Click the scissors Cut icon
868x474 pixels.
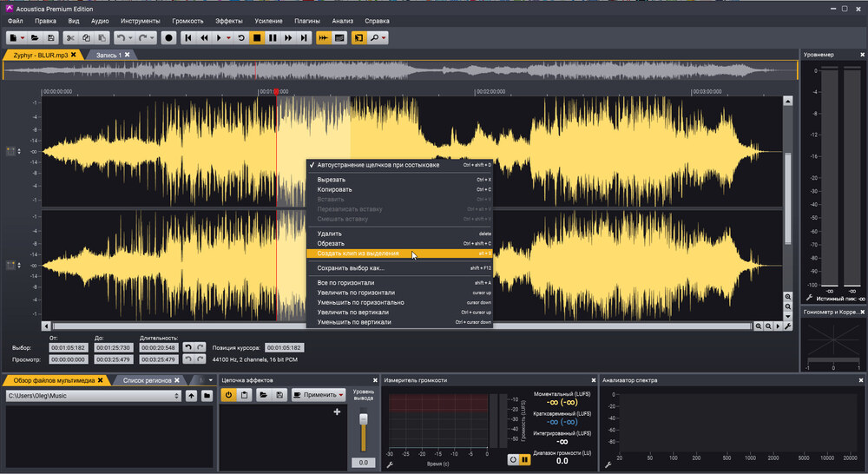70,38
